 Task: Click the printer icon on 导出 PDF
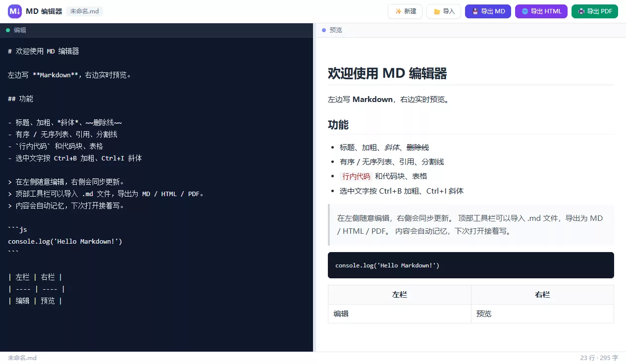pyautogui.click(x=581, y=11)
